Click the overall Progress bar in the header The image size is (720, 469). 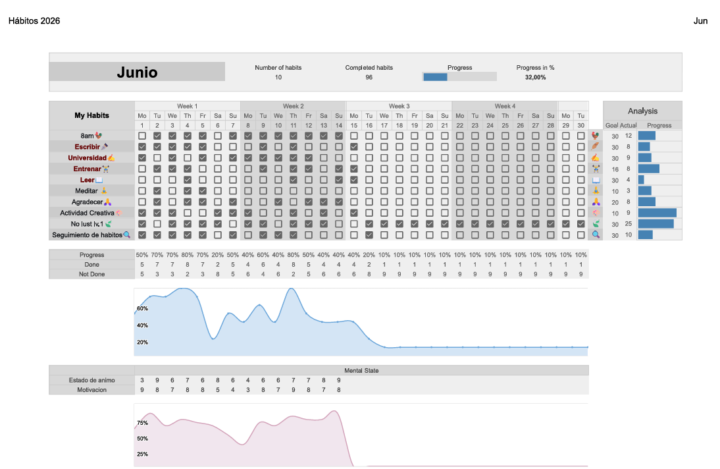click(460, 77)
